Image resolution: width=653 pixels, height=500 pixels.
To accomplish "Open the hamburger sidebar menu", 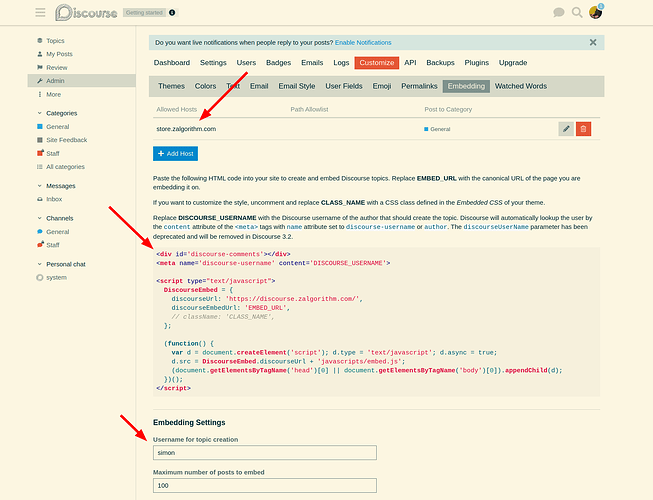I will tap(40, 12).
